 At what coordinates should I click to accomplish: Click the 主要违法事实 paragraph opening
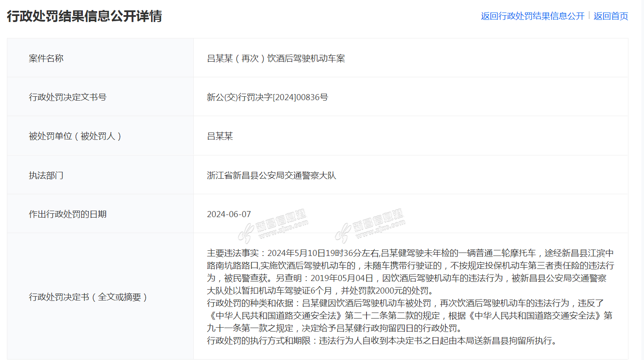click(x=233, y=253)
